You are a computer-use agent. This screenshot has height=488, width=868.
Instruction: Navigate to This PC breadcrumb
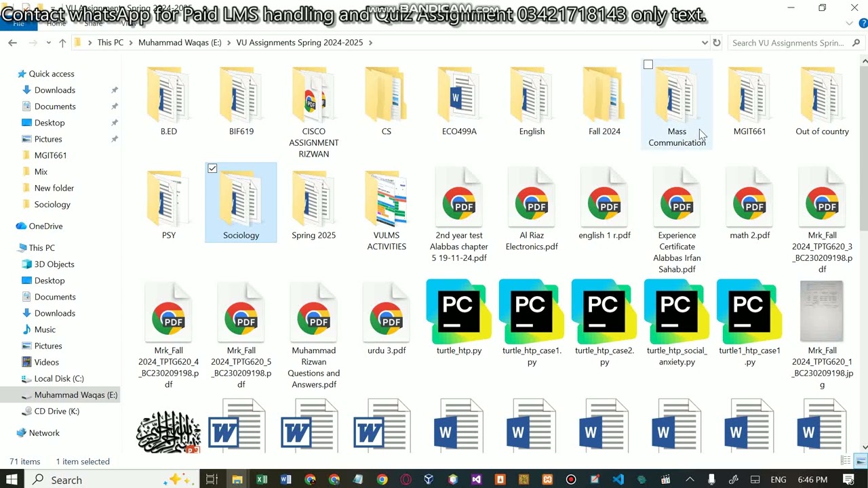[111, 43]
